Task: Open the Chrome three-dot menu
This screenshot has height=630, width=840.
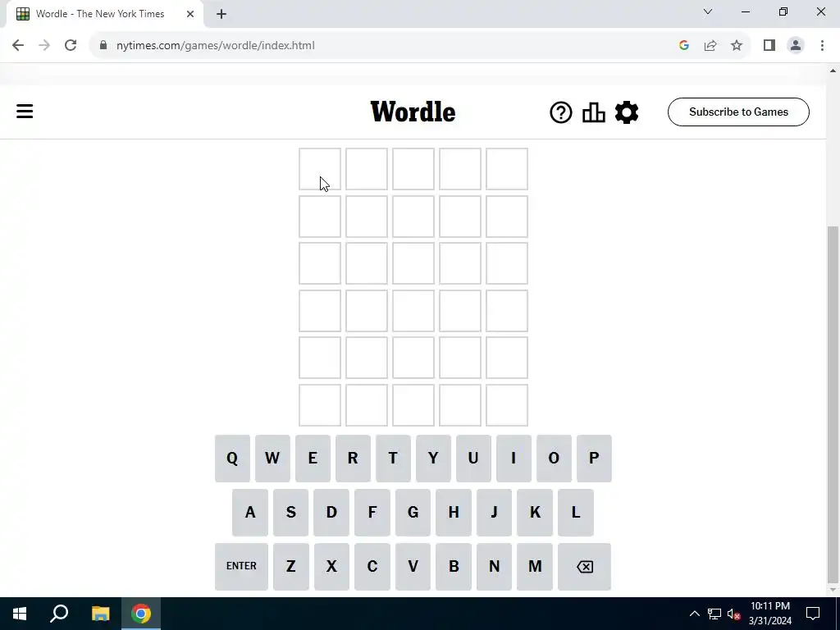Action: pos(822,46)
